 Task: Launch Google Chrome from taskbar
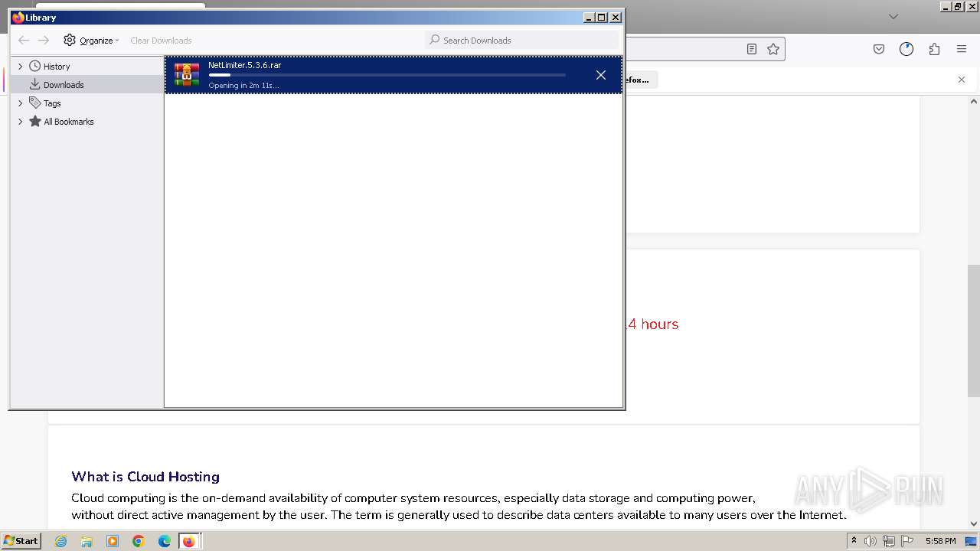coord(139,541)
